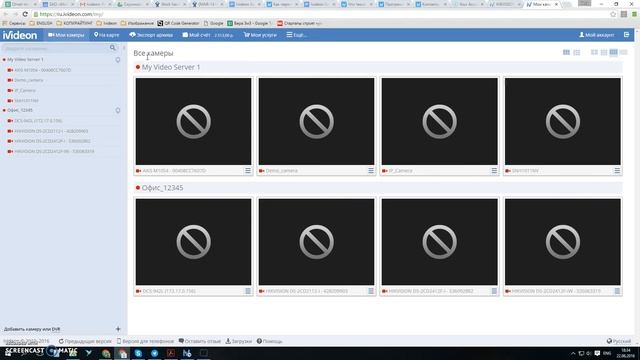Select the first HIKVISION camera in sidebar
Screen dimensions: 640x360
(x=48, y=131)
